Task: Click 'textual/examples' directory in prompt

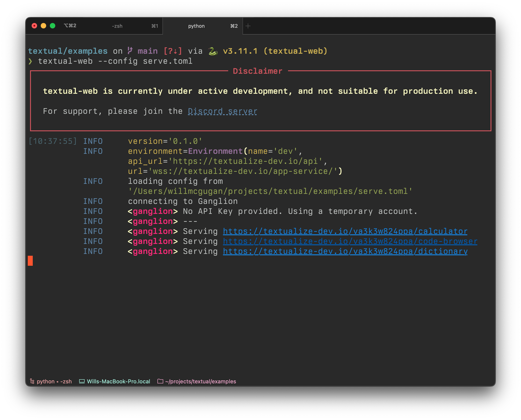Action: [68, 51]
